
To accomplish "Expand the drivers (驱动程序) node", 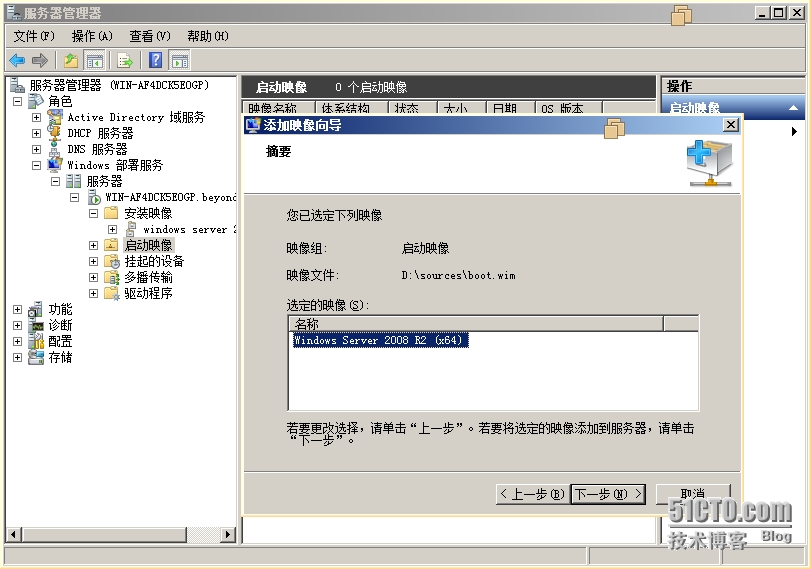I will pyautogui.click(x=93, y=293).
